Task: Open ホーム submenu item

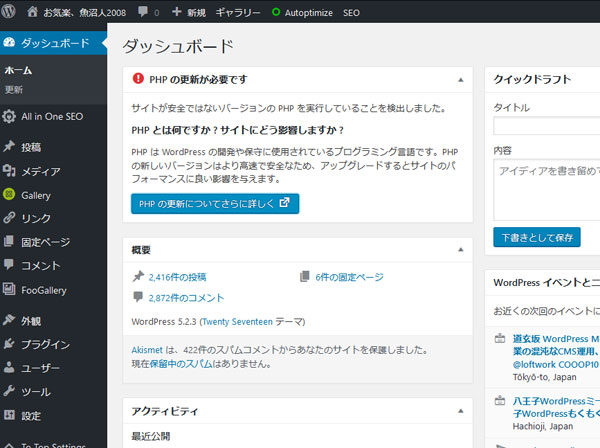Action: point(18,70)
